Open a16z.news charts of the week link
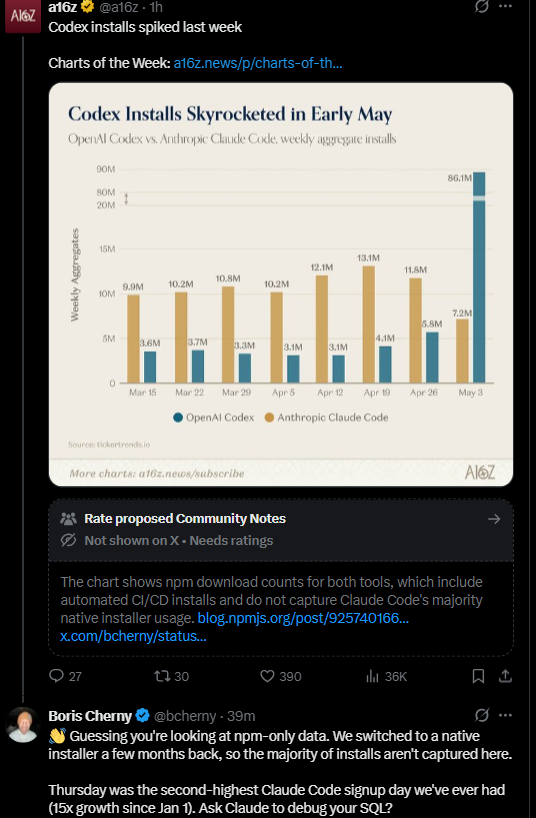The height and width of the screenshot is (818, 536). [258, 63]
